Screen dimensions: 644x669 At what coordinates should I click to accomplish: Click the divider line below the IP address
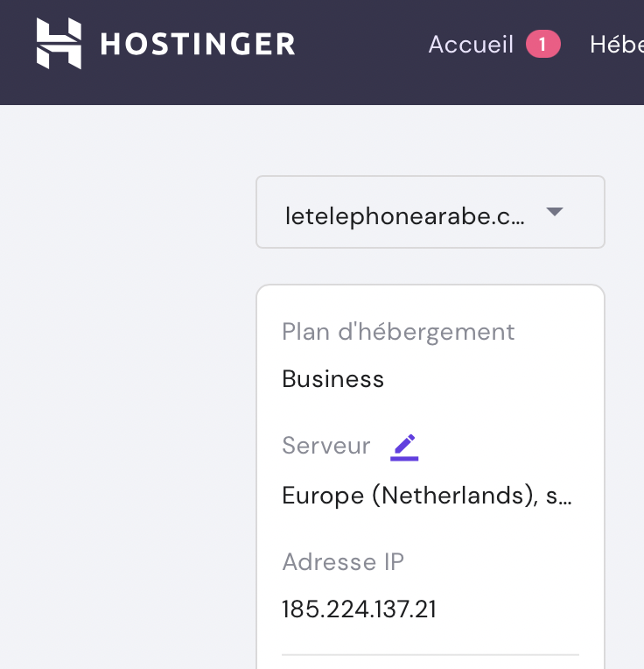point(430,654)
